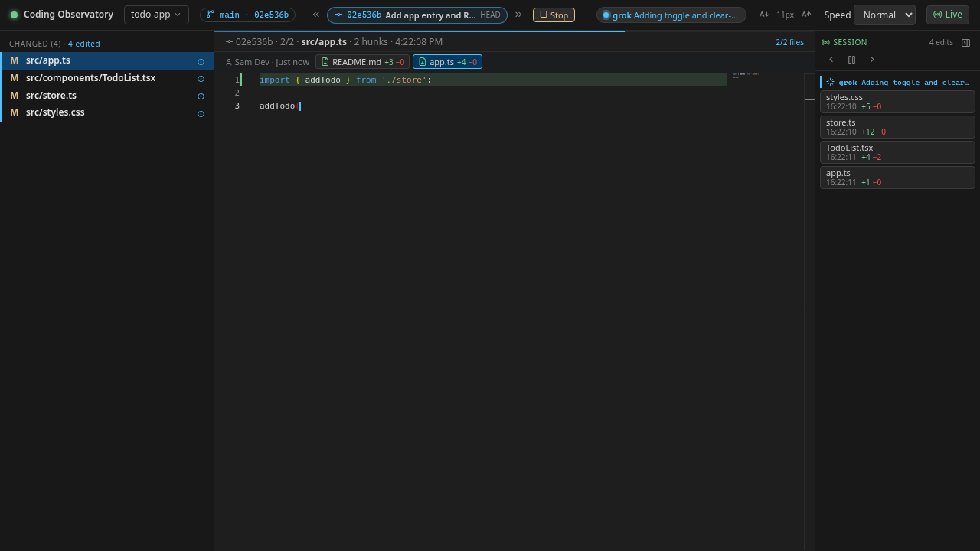Click the editor minimap thumbnail
980x551 pixels.
(x=745, y=75)
